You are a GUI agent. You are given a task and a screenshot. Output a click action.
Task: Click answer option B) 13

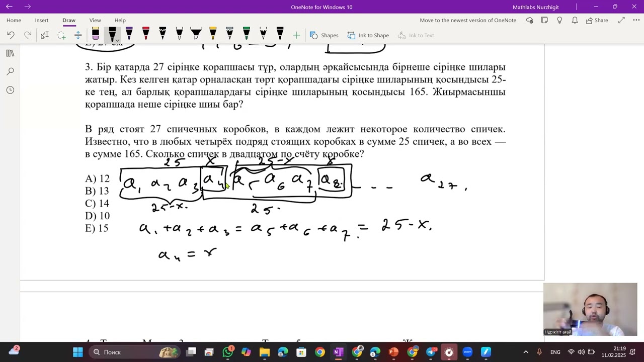pos(97,191)
